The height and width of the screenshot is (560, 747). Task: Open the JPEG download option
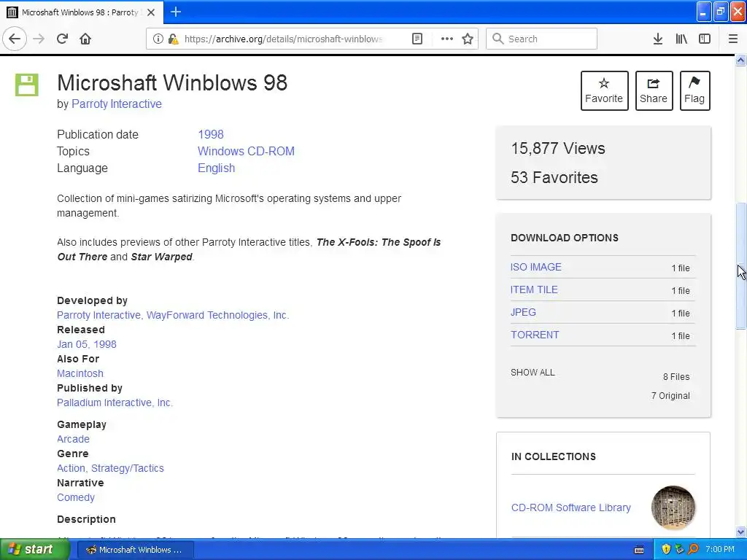523,312
